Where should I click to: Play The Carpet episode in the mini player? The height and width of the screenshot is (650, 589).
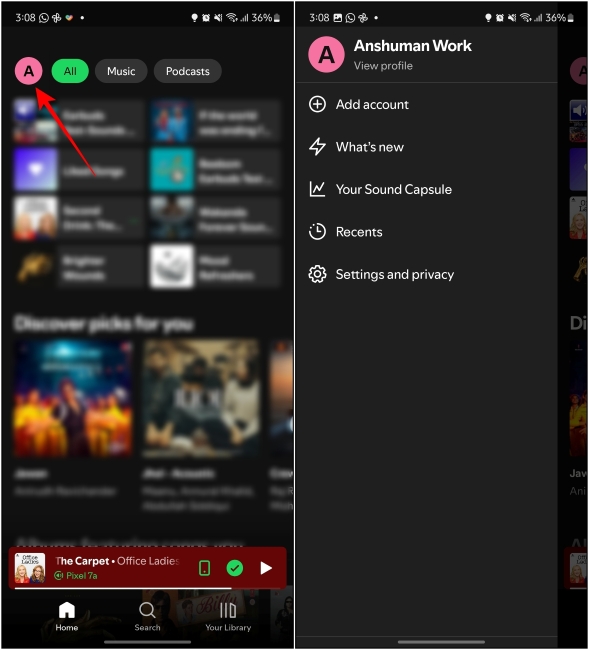266,568
